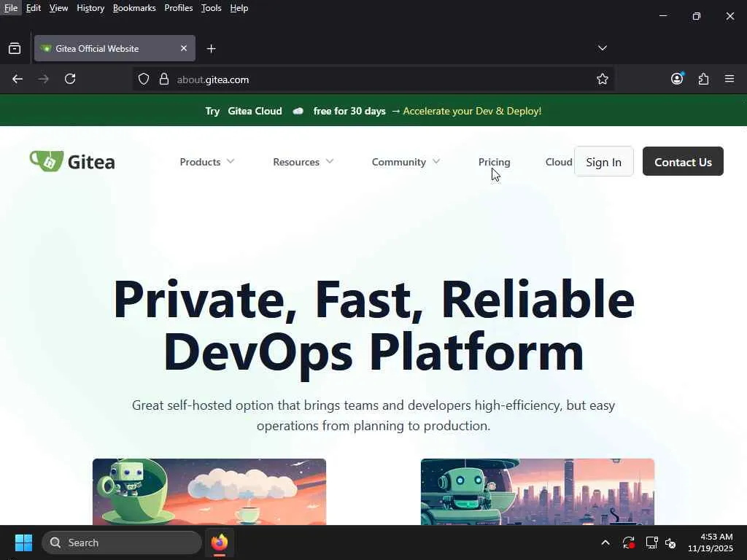Click the Contact Us button
The width and height of the screenshot is (747, 560).
pyautogui.click(x=683, y=161)
